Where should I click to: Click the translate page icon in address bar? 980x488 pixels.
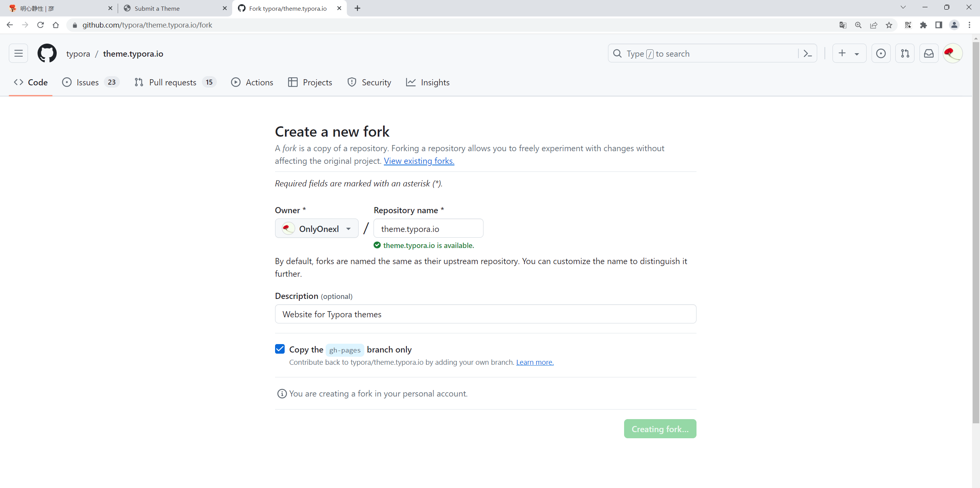[x=843, y=25]
